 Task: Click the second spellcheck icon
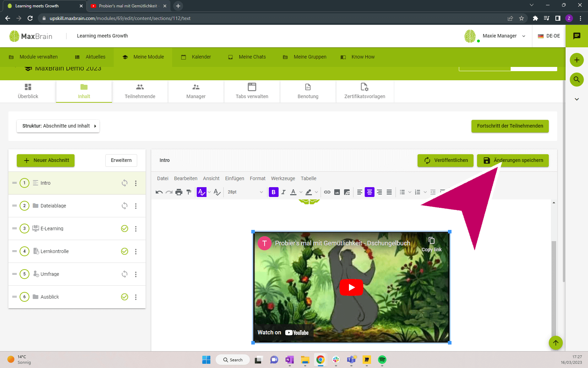click(217, 192)
